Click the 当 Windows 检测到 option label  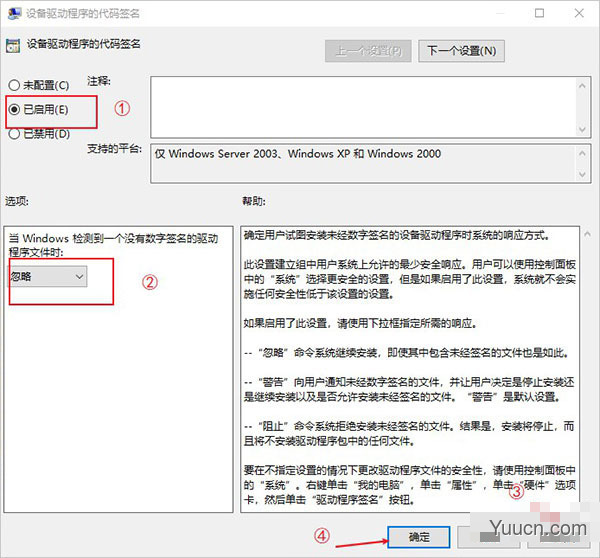pyautogui.click(x=114, y=245)
